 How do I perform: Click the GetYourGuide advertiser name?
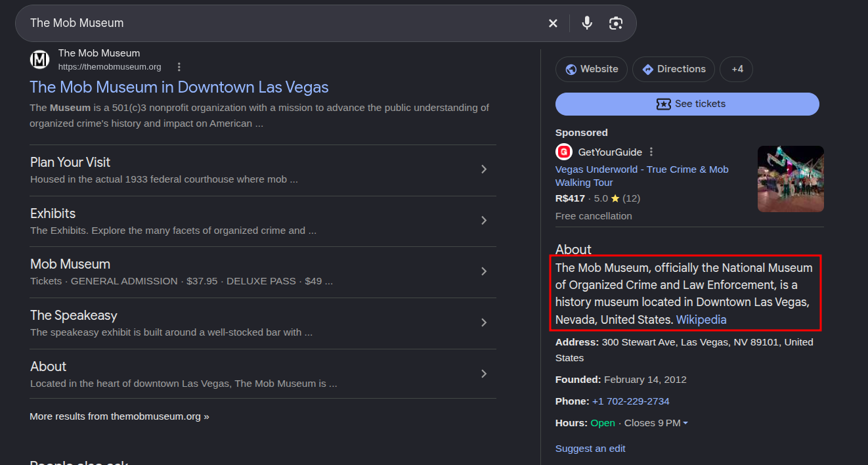click(x=610, y=152)
